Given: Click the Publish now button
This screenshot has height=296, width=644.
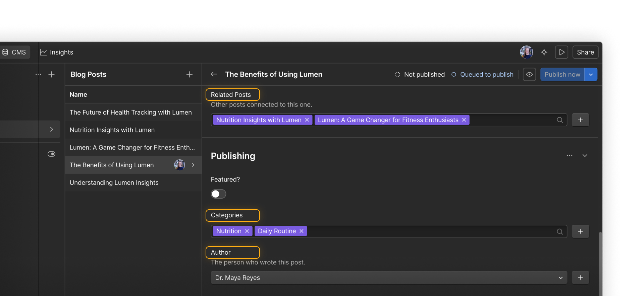Looking at the screenshot, I should [x=562, y=75].
